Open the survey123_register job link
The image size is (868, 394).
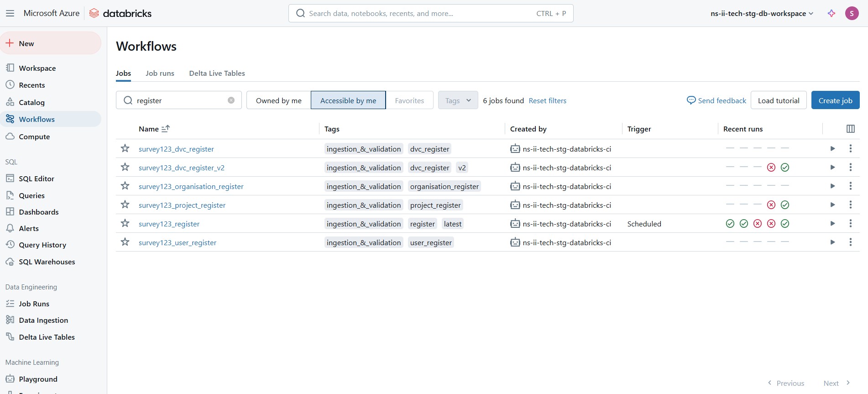tap(169, 224)
